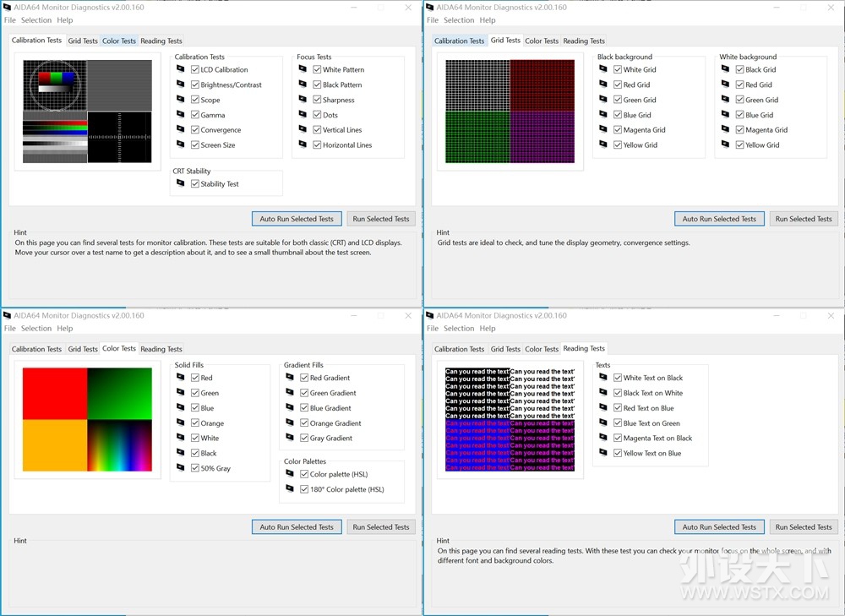Image resolution: width=845 pixels, height=616 pixels.
Task: Click monitor icon beside Scope test
Action: click(181, 99)
